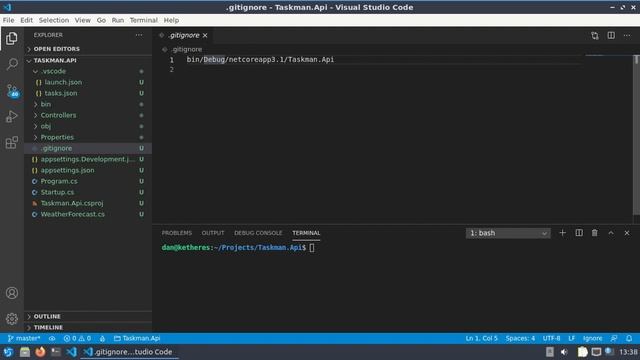
Task: Open the View menu
Action: pos(82,20)
